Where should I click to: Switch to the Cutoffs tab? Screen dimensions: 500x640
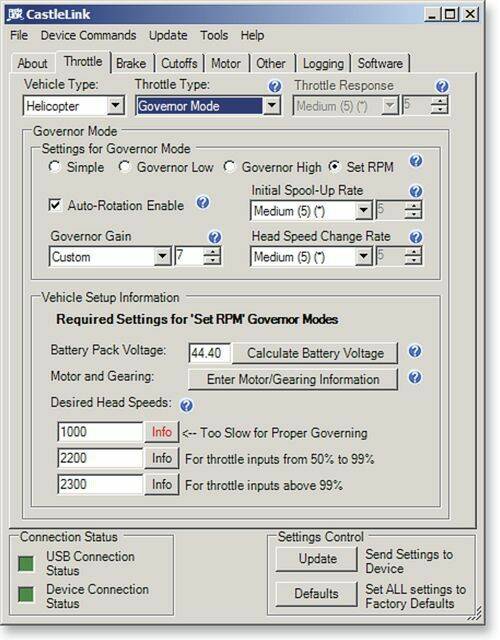179,64
